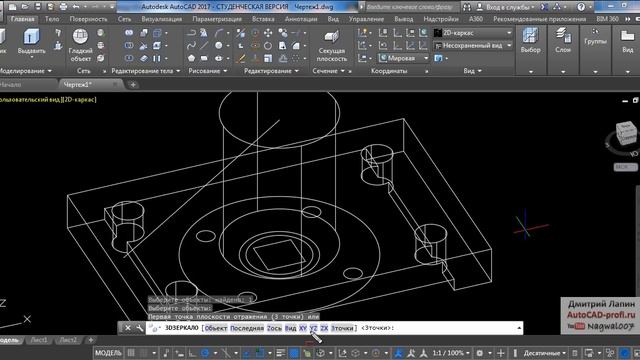Click the Секущая плоскость section plane icon
The width and height of the screenshot is (640, 360).
click(331, 37)
